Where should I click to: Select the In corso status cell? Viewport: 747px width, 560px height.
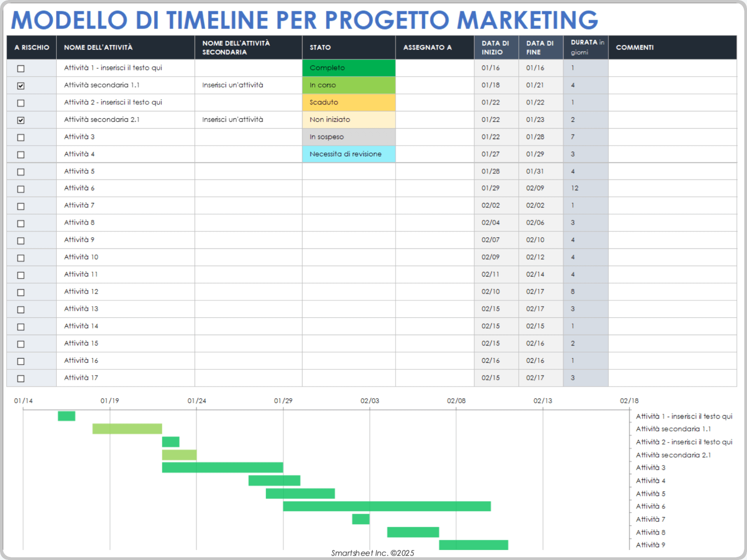click(x=349, y=85)
